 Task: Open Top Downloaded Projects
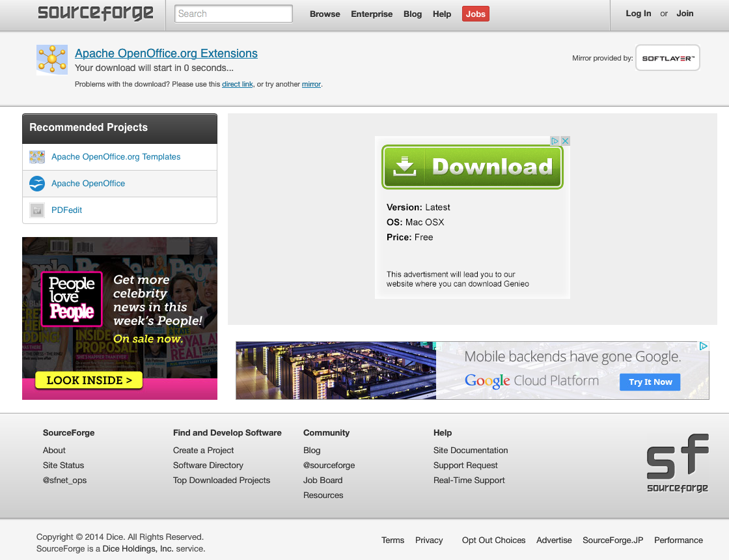(x=221, y=480)
